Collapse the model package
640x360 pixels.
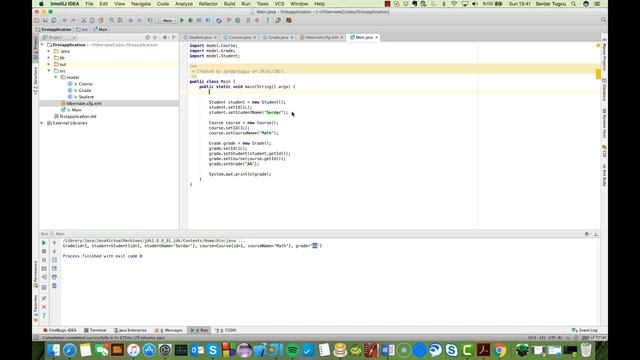56,77
